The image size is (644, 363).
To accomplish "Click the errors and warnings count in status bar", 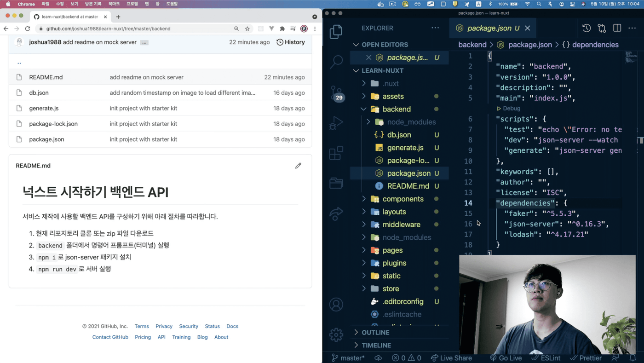I will 407,358.
